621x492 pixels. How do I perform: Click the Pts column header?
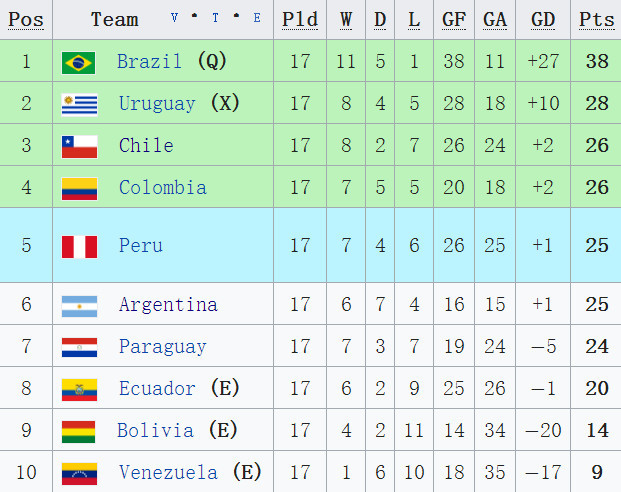click(596, 19)
